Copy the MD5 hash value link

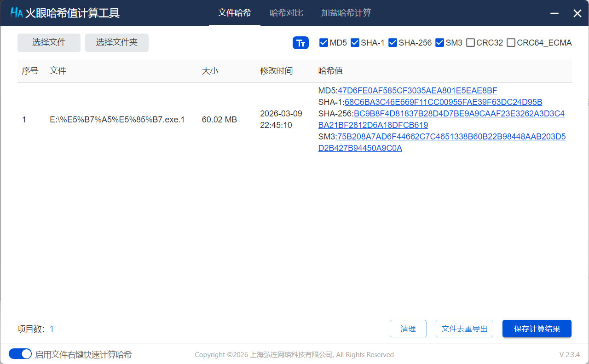click(x=417, y=91)
